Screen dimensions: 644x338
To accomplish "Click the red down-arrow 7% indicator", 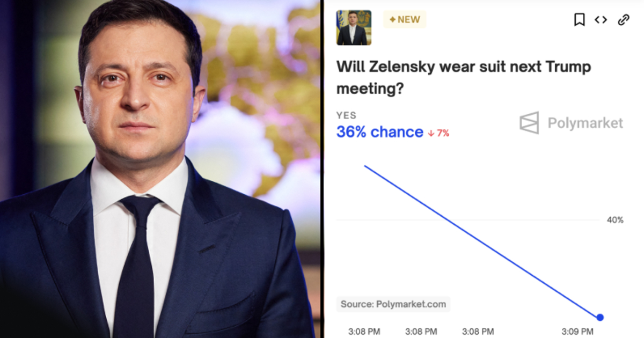I will [438, 133].
